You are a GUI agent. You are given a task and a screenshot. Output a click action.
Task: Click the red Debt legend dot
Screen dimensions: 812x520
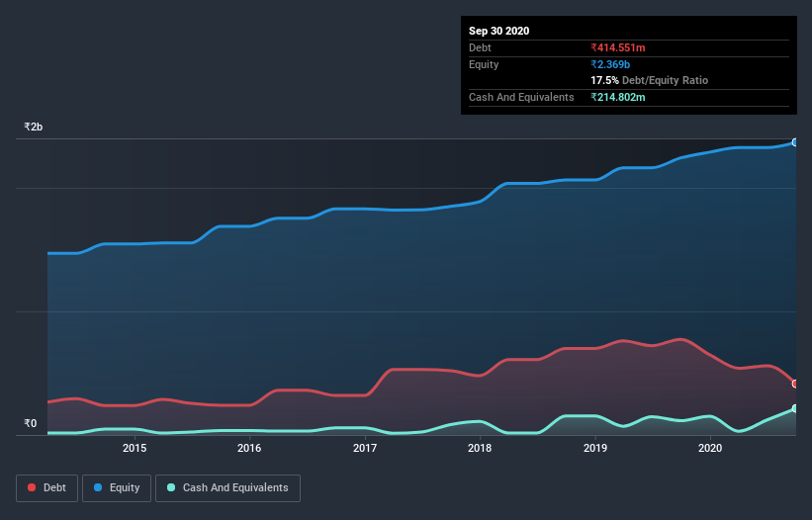point(32,487)
